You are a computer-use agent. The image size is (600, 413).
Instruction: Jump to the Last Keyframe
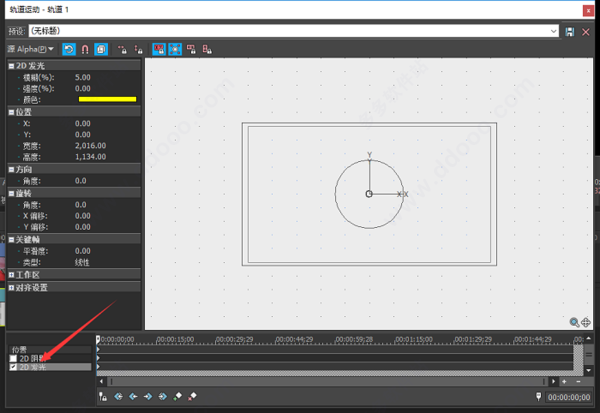[x=163, y=397]
